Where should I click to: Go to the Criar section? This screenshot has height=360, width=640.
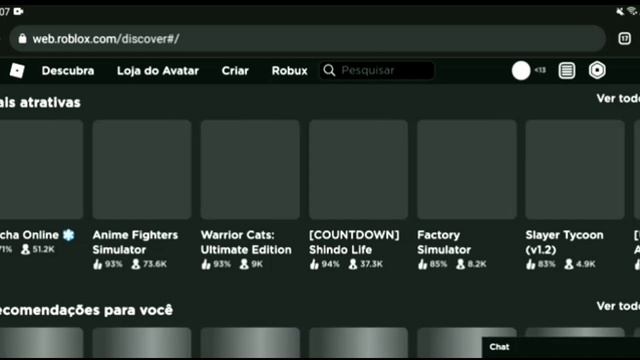tap(235, 71)
